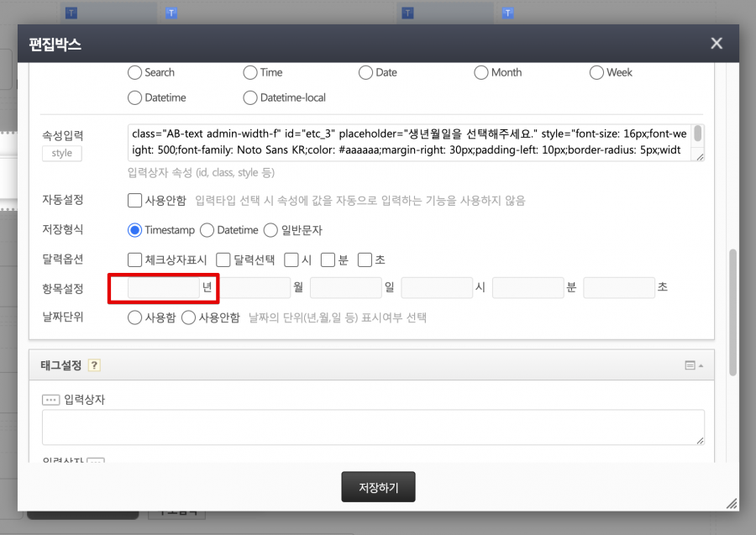Tick the 달력선택 checkbox
This screenshot has height=535, width=756.
tap(223, 260)
